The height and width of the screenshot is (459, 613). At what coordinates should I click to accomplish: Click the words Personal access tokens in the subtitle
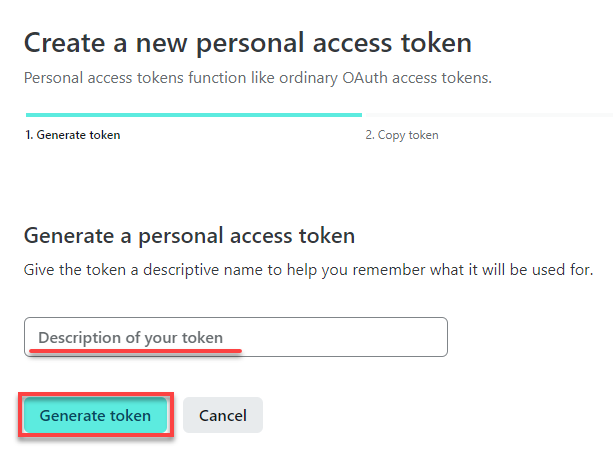104,78
